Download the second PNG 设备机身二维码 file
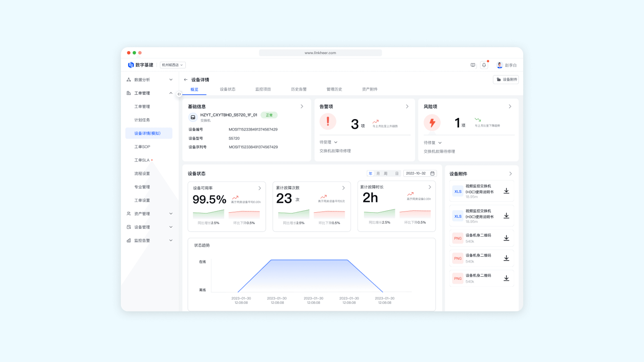644x362 pixels. tap(506, 258)
